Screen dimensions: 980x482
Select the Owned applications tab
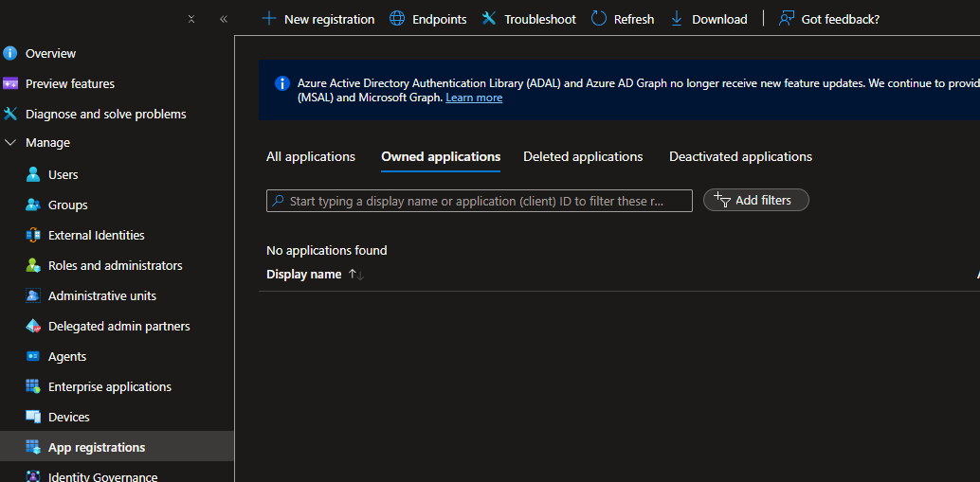(x=441, y=156)
